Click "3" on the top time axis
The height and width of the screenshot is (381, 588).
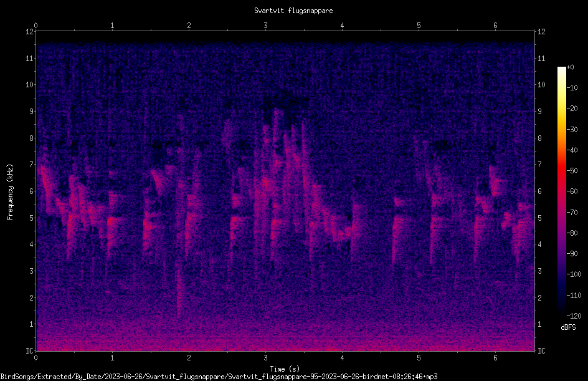click(x=265, y=25)
